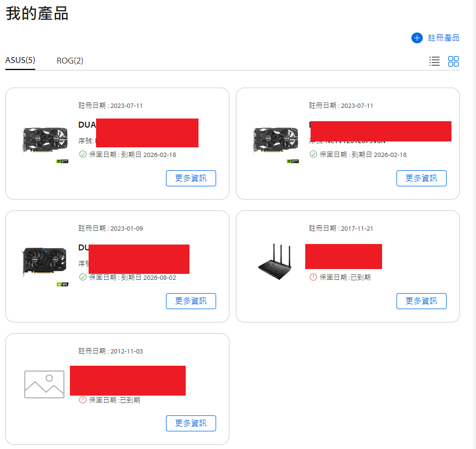
Task: Open 更多資訊 for second 2023-07-11 graphics card
Action: (x=422, y=178)
